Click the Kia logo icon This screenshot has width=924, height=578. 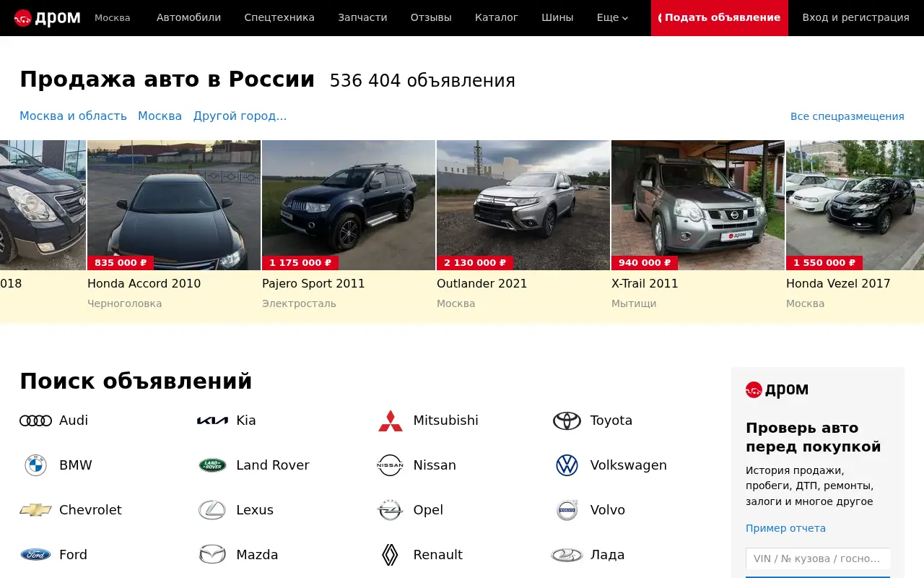(212, 420)
